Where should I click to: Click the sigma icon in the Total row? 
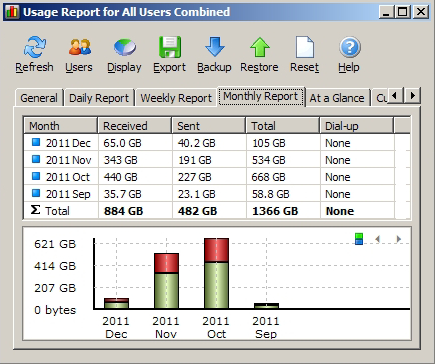coord(35,210)
